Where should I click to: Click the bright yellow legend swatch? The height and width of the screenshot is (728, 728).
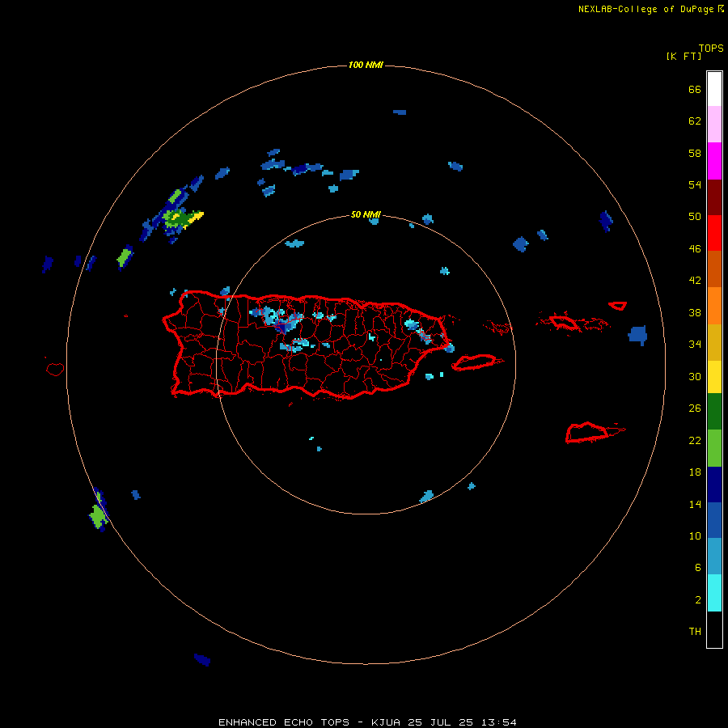(714, 377)
